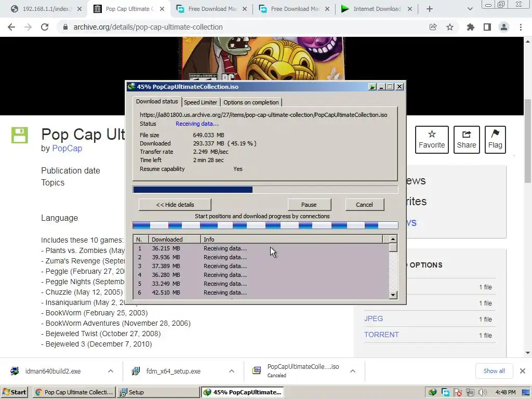Open the tab search dropdown arrow
Screen dimensions: 532x399
(x=470, y=9)
